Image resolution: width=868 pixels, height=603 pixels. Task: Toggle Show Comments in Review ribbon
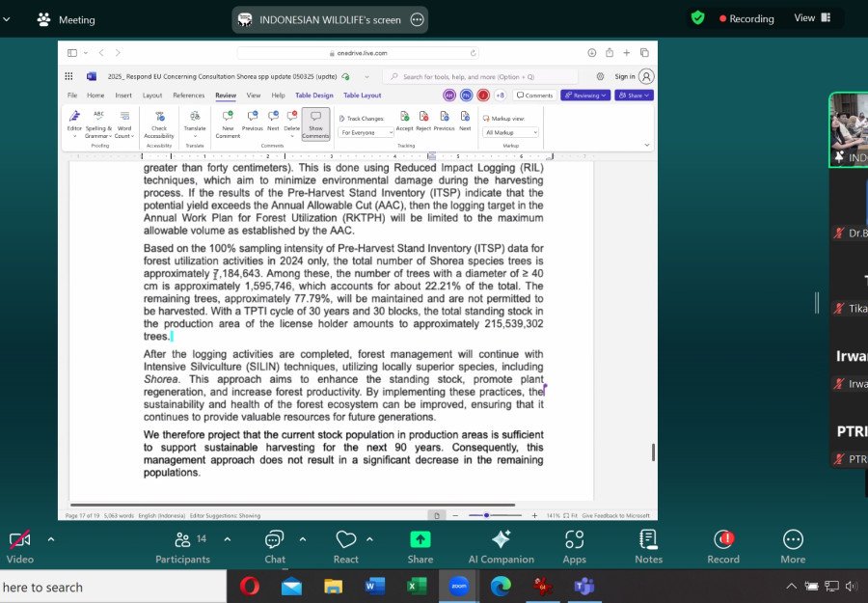tap(315, 123)
